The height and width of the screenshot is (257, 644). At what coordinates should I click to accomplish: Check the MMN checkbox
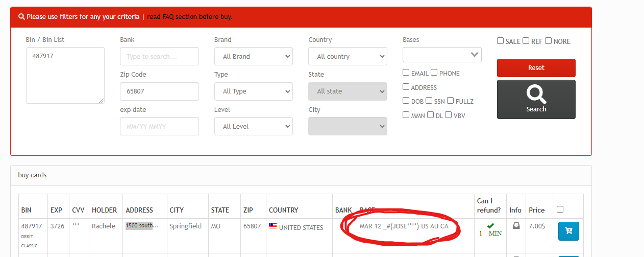[x=406, y=115]
